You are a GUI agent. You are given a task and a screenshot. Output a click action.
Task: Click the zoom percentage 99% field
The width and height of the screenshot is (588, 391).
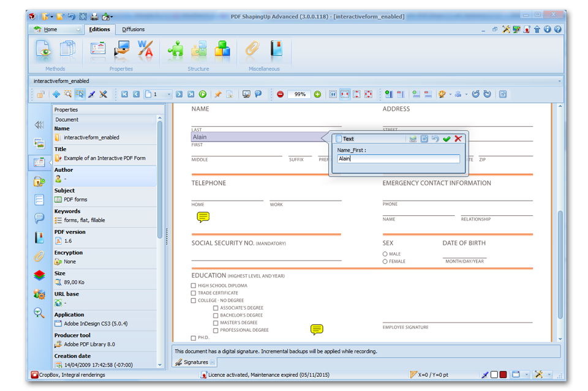point(300,94)
